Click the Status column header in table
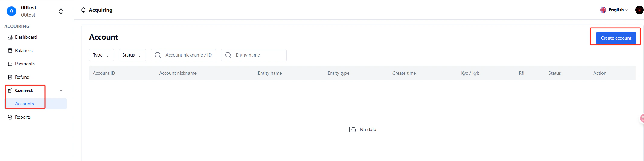 (555, 73)
